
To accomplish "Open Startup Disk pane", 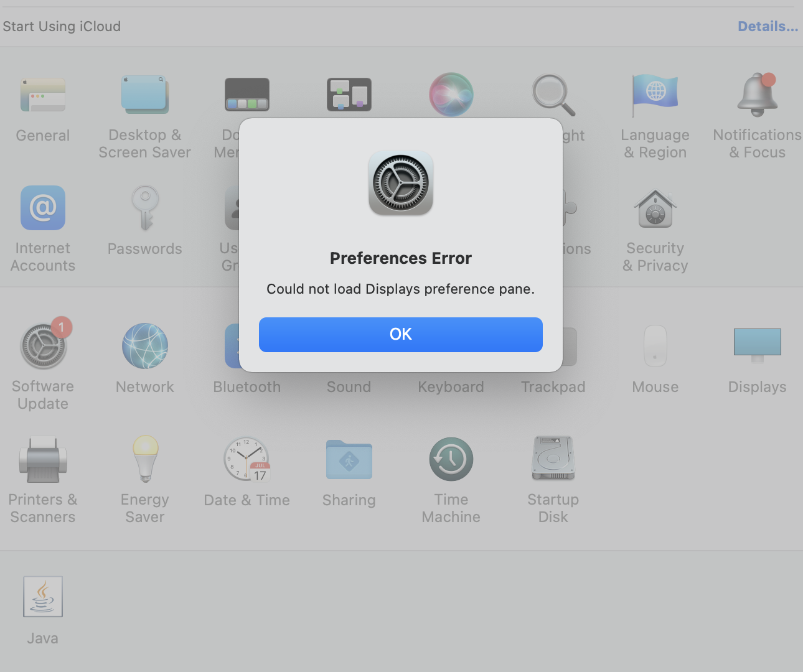I will pos(553,459).
